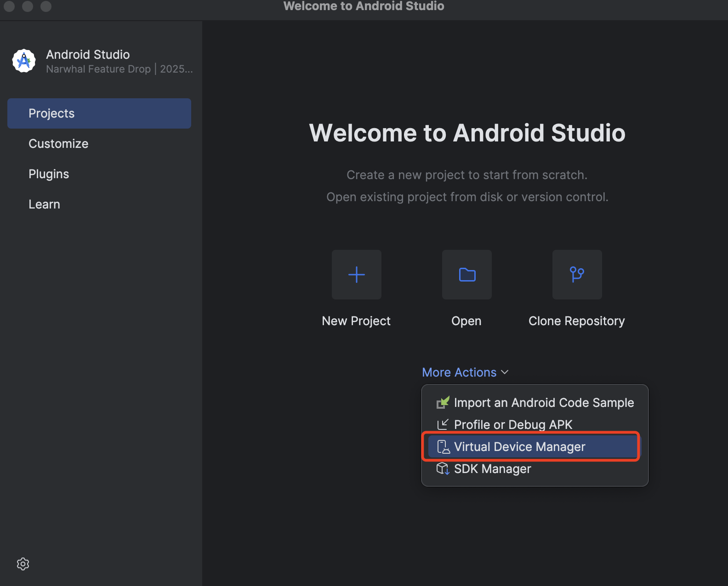
Task: Click the New Project label
Action: pyautogui.click(x=356, y=321)
